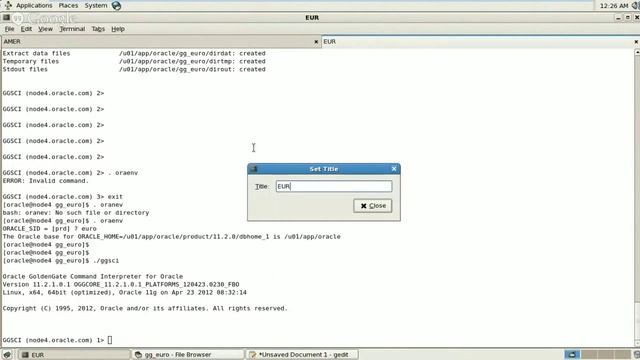640x360 pixels.
Task: Click the 'Extract data files' line
Action: (x=134, y=53)
